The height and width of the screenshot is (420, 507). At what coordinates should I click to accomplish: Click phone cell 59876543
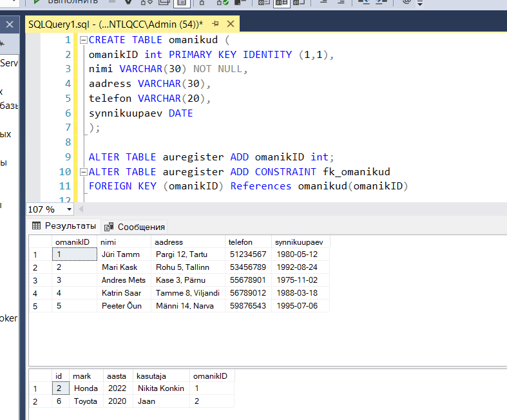[x=248, y=306]
